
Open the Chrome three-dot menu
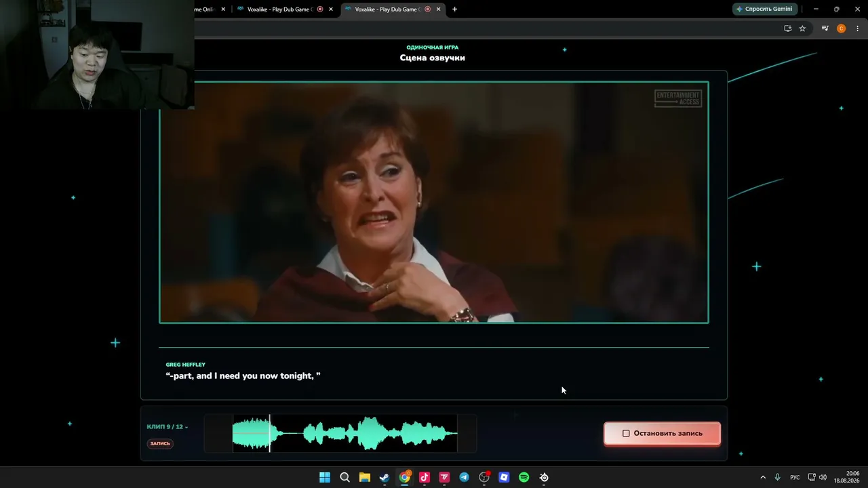click(858, 28)
